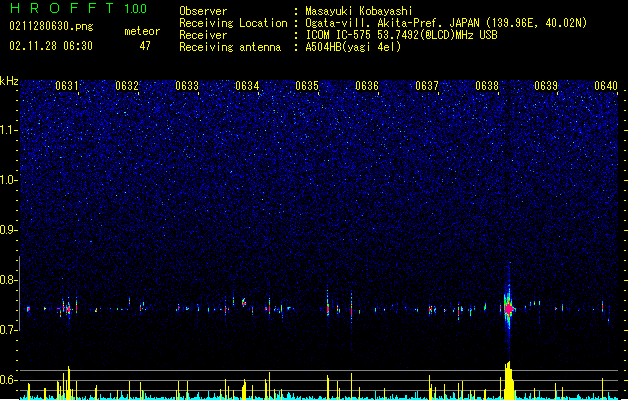This screenshot has width=629, height=400.
Task: Click the Receiving antenna label
Action: pos(230,47)
